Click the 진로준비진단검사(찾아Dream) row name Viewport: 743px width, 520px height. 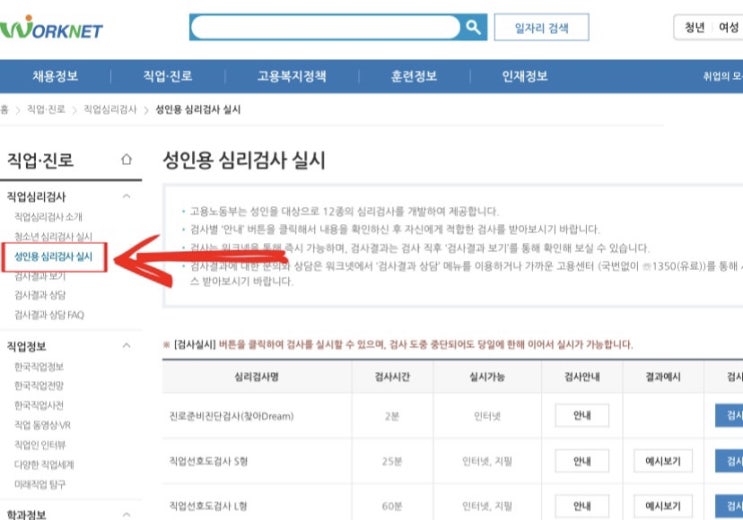(x=231, y=416)
